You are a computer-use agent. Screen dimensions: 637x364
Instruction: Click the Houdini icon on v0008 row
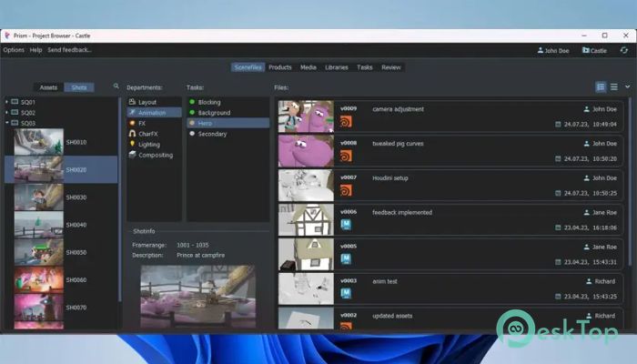[346, 156]
